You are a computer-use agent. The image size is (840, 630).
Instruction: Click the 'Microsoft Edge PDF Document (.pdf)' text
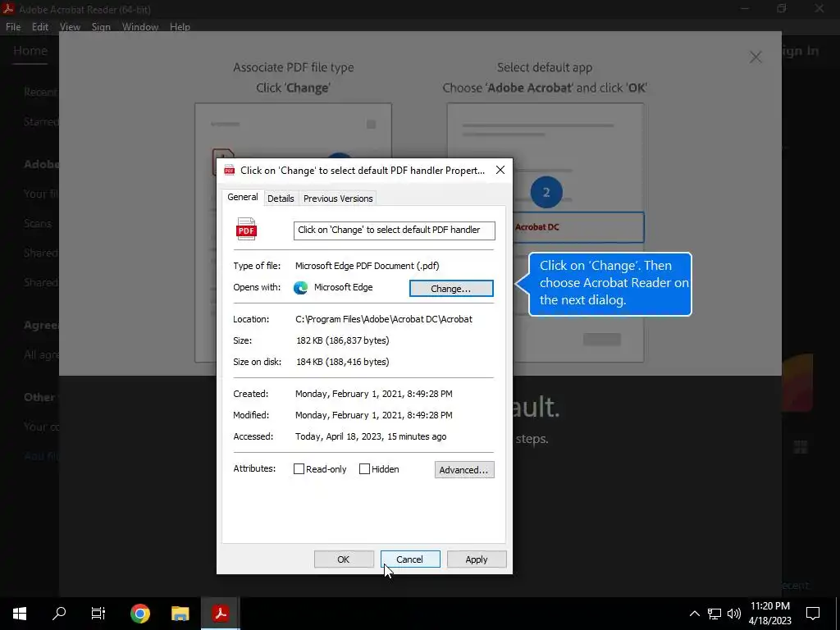(x=367, y=266)
